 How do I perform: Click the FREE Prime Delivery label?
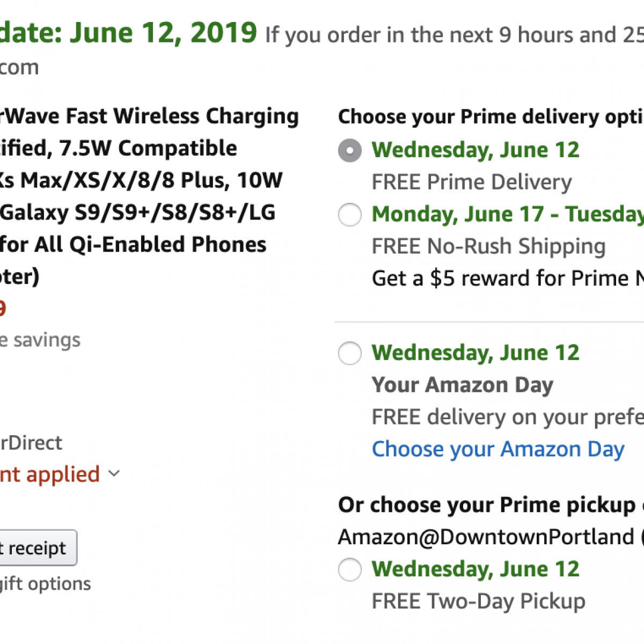click(472, 182)
